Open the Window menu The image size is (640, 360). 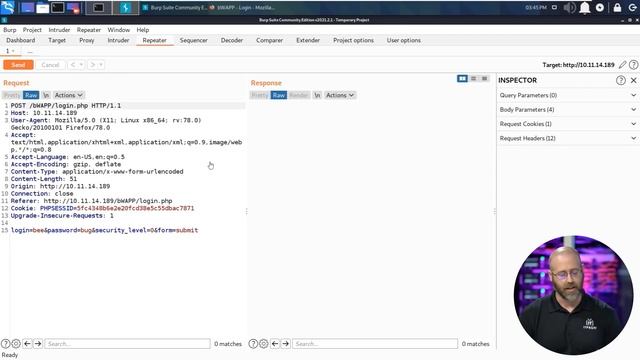tap(119, 30)
